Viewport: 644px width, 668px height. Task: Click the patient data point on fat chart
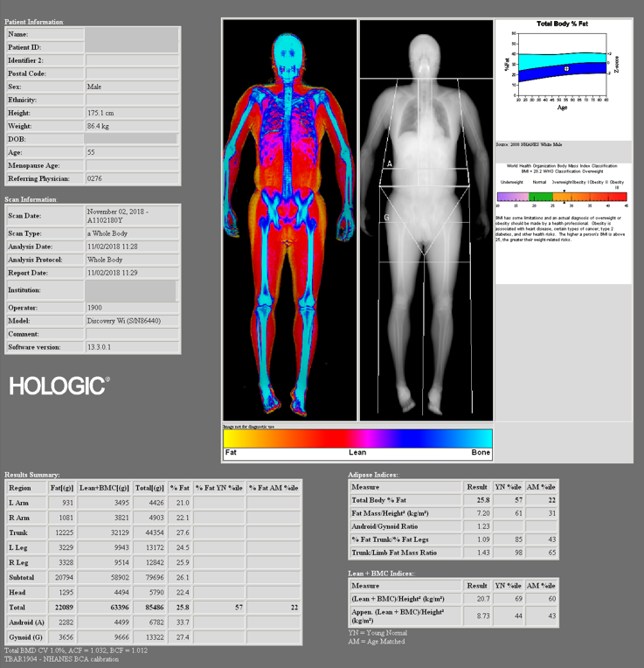567,68
